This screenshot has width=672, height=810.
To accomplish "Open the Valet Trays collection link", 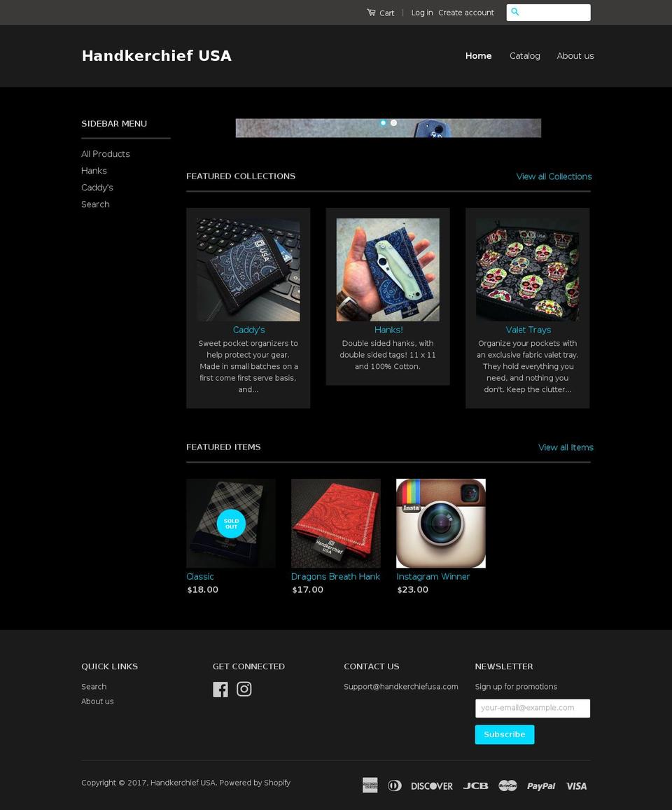I will tap(528, 330).
